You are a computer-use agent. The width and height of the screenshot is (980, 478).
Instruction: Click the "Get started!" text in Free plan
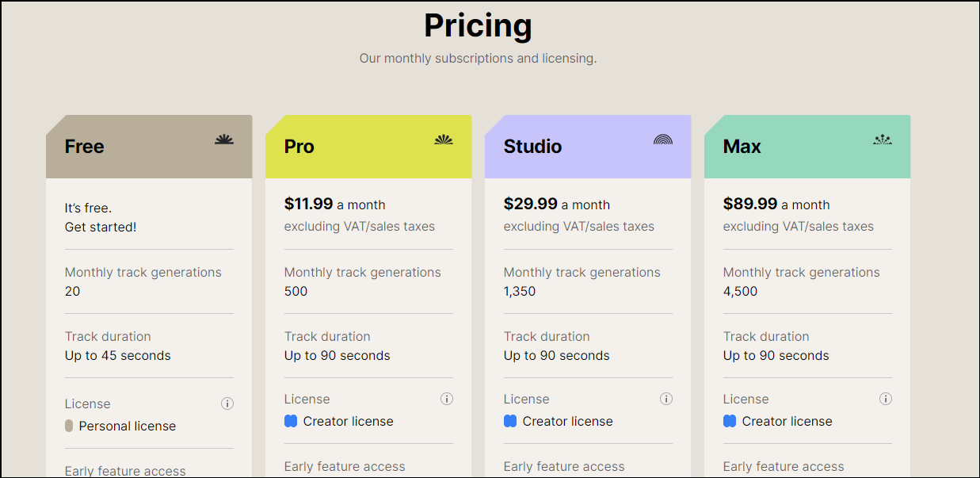coord(101,227)
